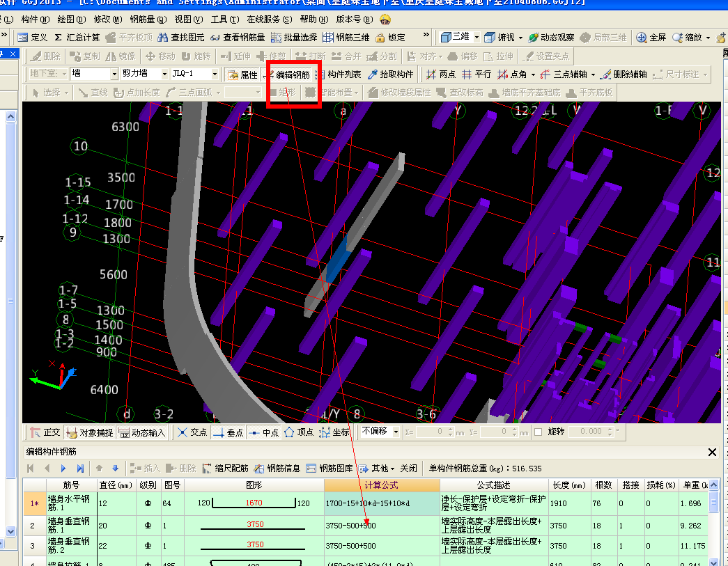Screen dimensions: 728x566
Task: Choose 两点 two-point auxiliary axis
Action: point(440,74)
